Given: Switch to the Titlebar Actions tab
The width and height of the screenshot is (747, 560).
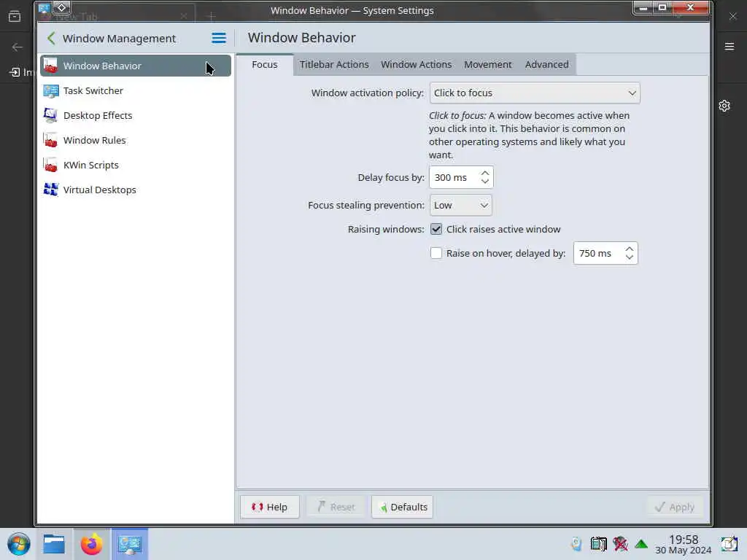Looking at the screenshot, I should click(x=334, y=64).
